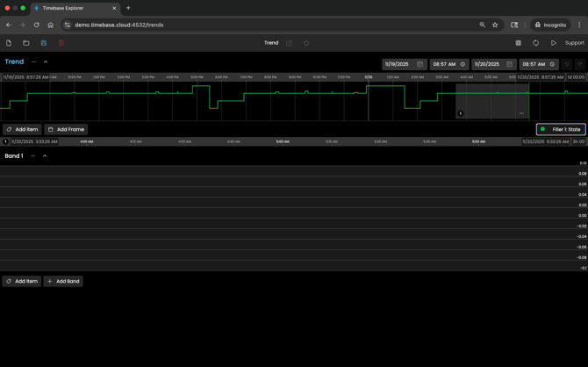Click the Add Band button

click(x=63, y=282)
